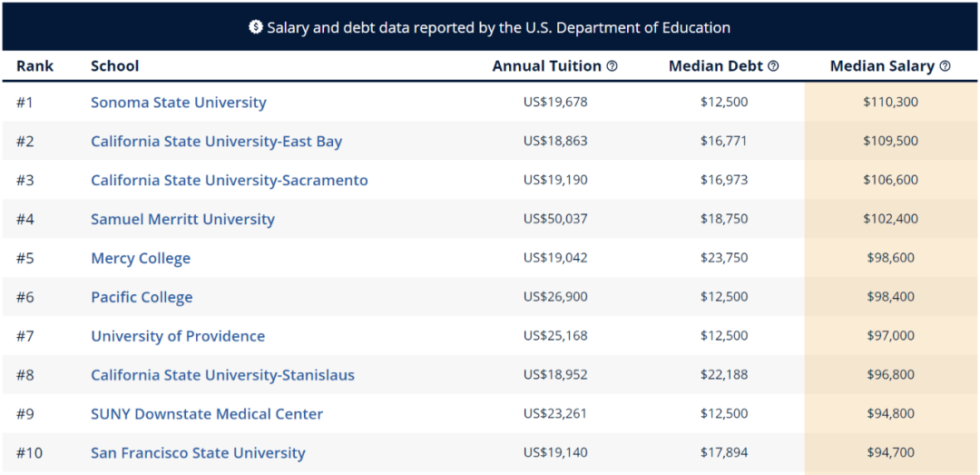Click the Annual Tuition column header
Screen dimensions: 980x475
[547, 66]
